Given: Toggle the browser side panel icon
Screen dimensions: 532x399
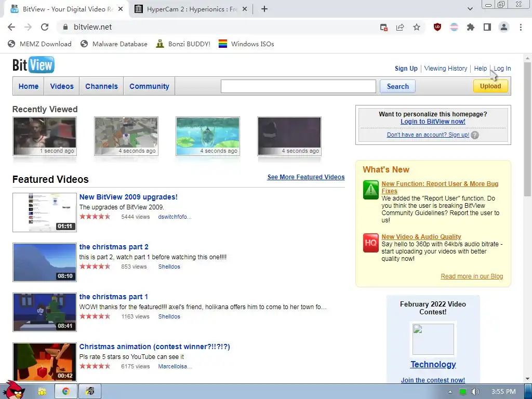Looking at the screenshot, I should coord(487,27).
